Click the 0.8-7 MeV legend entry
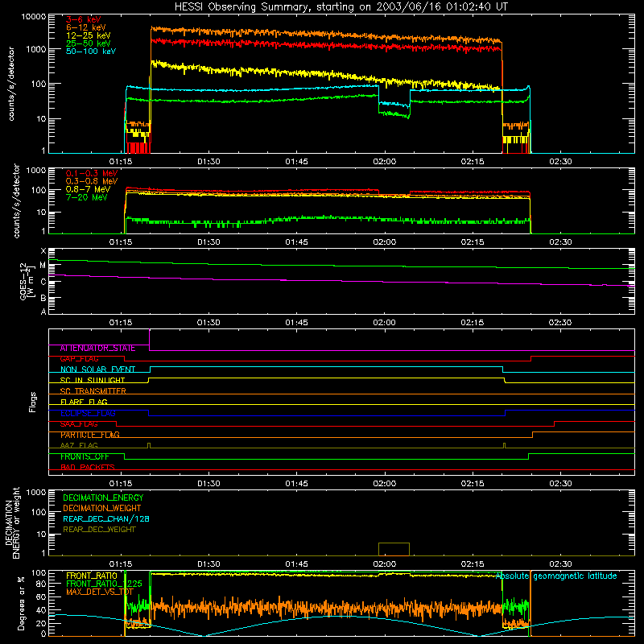This screenshot has width=644, height=644. (89, 189)
